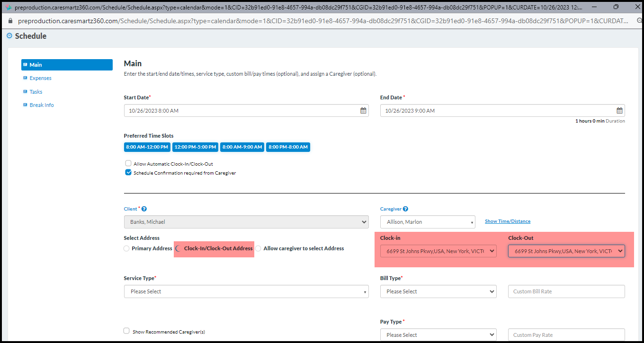
Task: Check Show Recommended Caregiver(s) box
Action: click(126, 331)
